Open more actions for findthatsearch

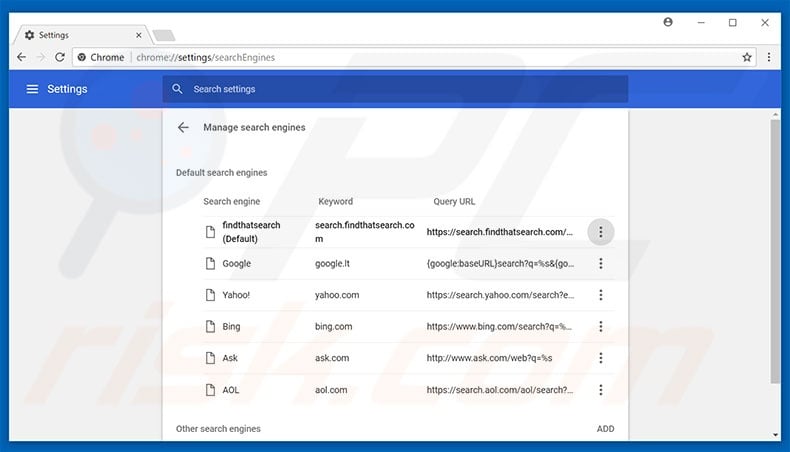(601, 232)
